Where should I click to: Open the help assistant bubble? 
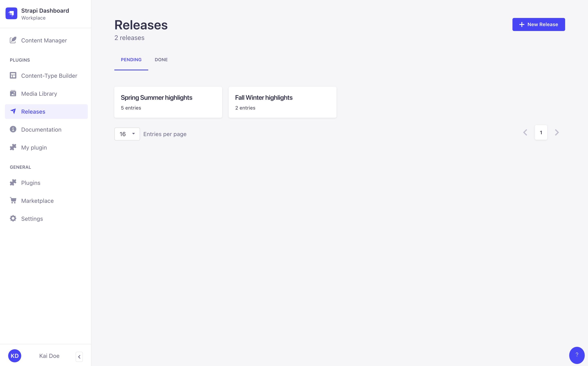[577, 355]
